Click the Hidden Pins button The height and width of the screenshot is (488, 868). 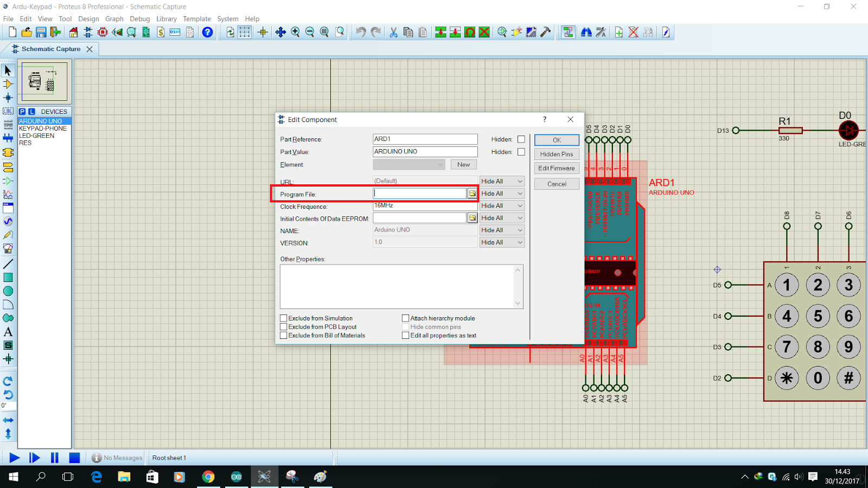[x=557, y=154]
